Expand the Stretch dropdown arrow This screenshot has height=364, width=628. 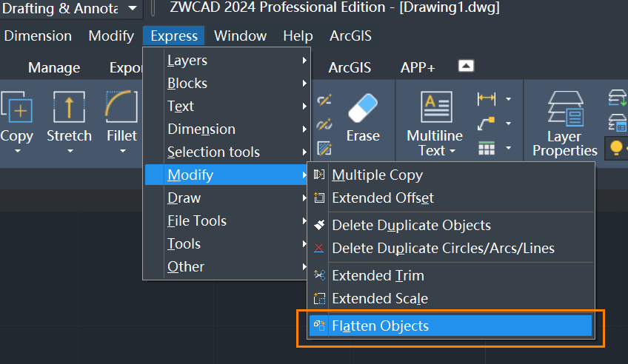tap(70, 151)
